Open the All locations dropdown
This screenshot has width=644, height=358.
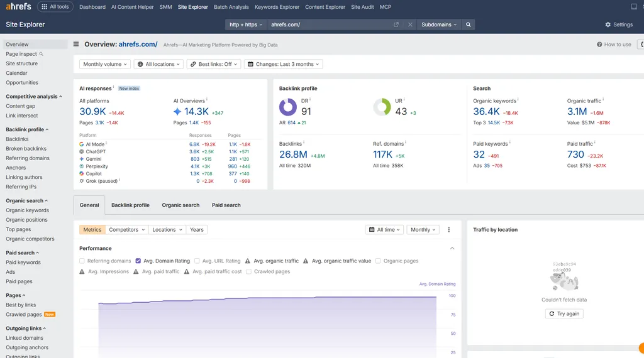click(158, 65)
